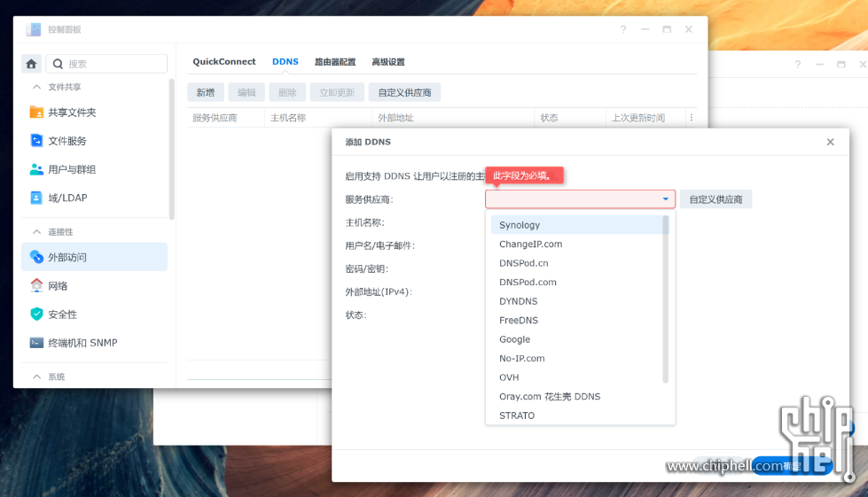Open 共享文件夹 folder icon
Screen dimensions: 868x497
pos(36,113)
